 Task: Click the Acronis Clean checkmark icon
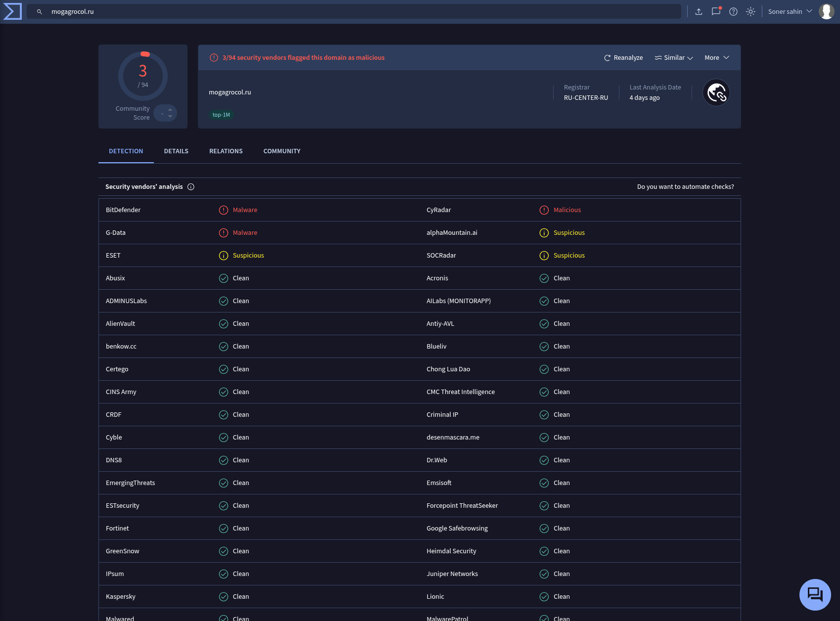tap(544, 278)
